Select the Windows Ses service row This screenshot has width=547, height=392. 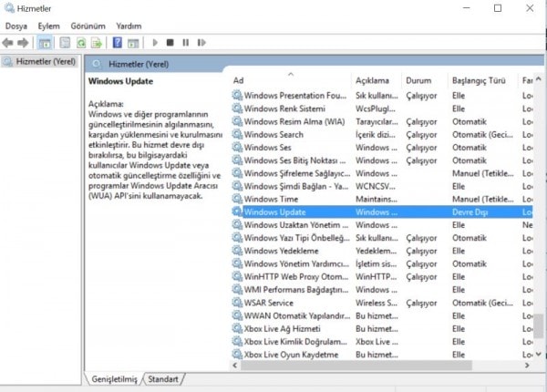pos(382,148)
